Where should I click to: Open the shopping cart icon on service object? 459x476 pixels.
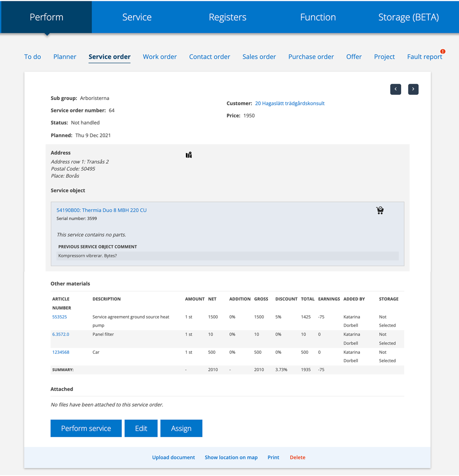(380, 210)
